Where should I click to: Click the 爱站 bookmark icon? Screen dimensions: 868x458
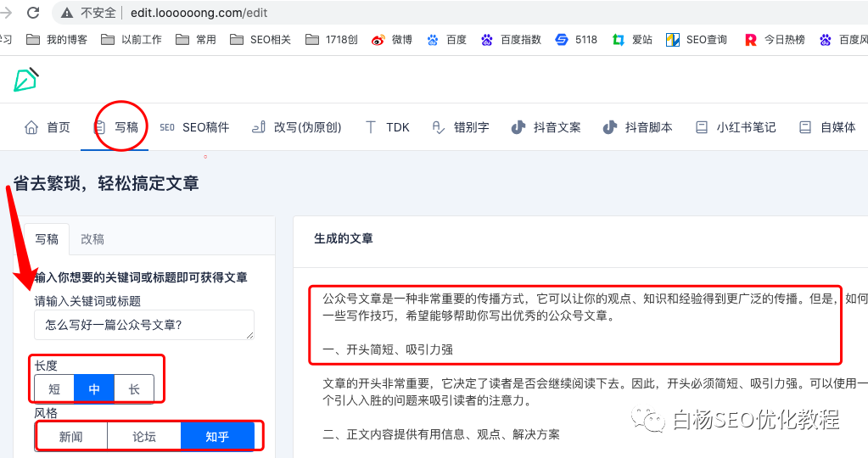coord(619,40)
